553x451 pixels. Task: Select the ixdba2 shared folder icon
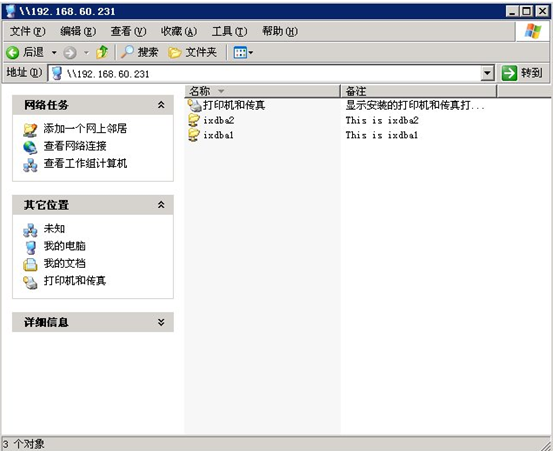point(194,120)
